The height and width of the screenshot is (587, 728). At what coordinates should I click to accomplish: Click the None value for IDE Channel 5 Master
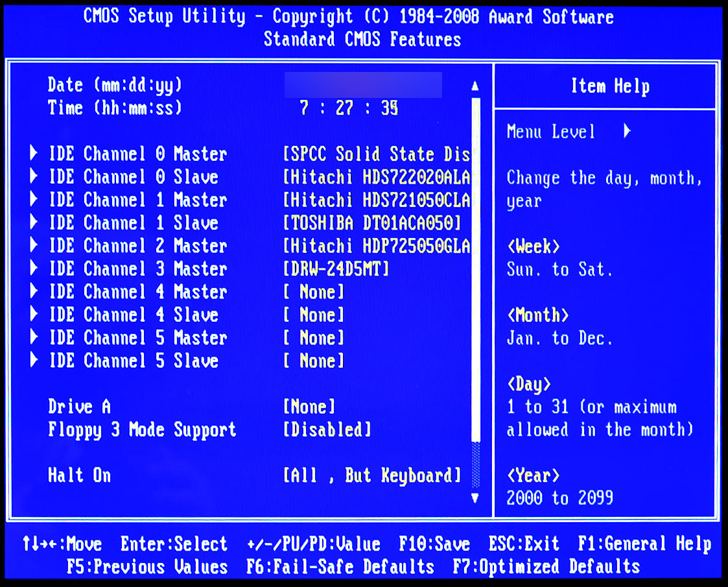point(314,338)
